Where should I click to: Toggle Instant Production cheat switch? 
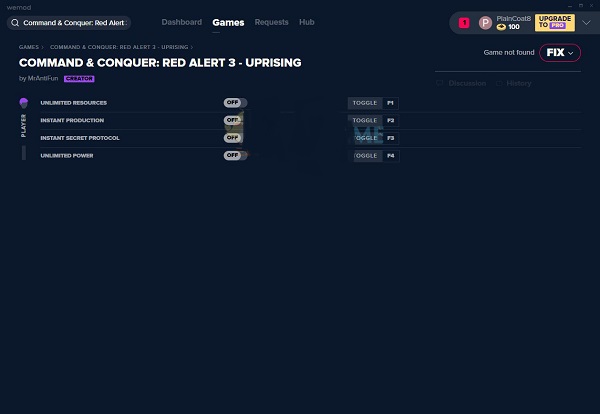[234, 120]
